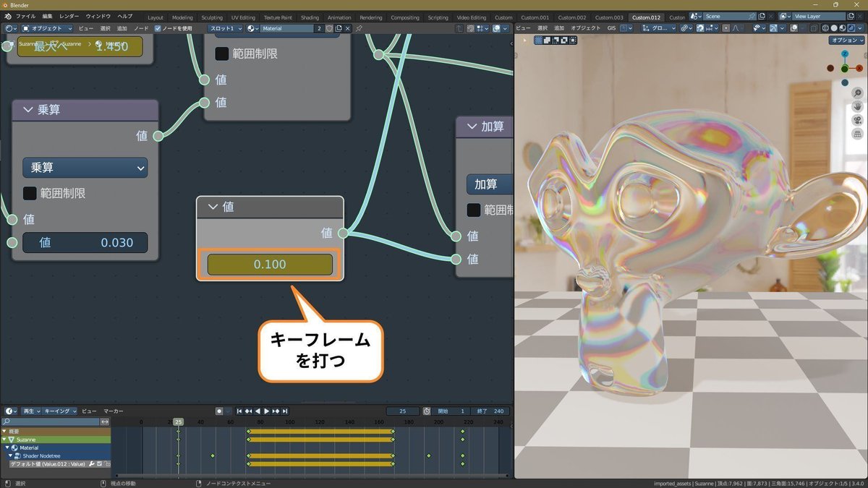Play animation forward
868x488 pixels.
(266, 411)
